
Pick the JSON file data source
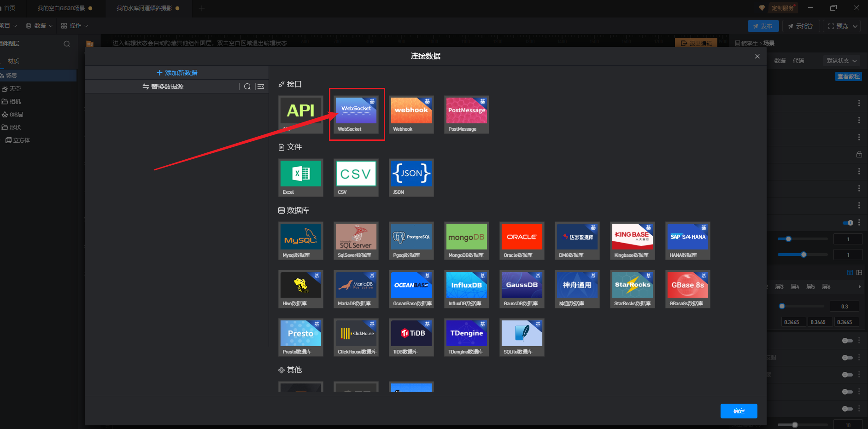coord(411,177)
